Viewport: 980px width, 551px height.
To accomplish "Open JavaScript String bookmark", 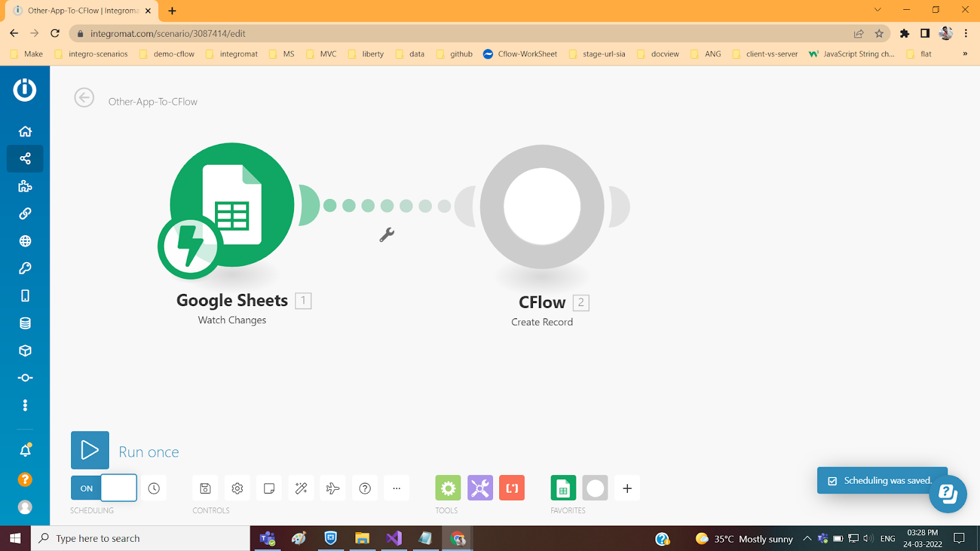I will [851, 54].
